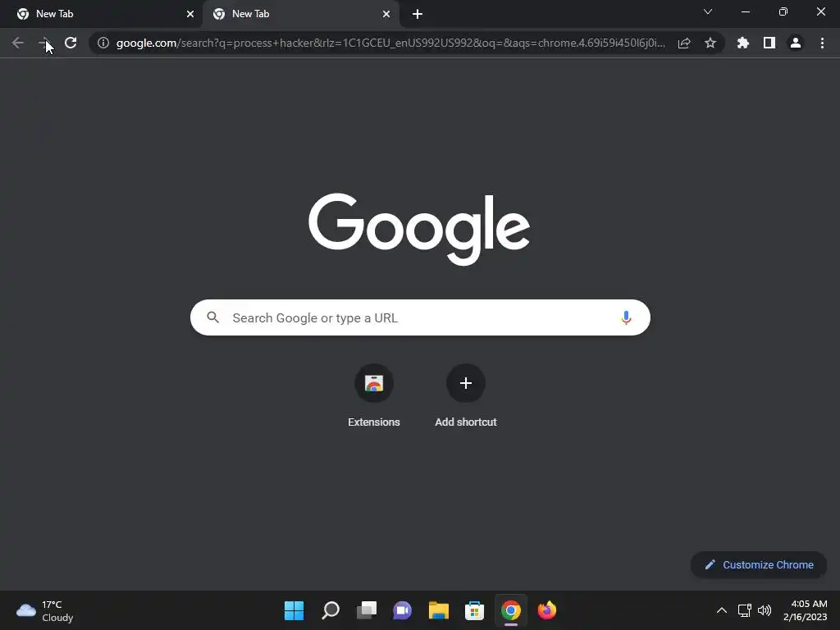Close the second New Tab
This screenshot has width=840, height=630.
[386, 15]
